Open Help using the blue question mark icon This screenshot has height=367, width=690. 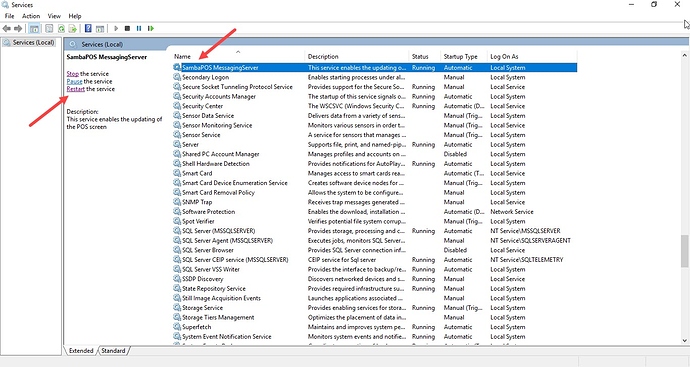coord(88,29)
